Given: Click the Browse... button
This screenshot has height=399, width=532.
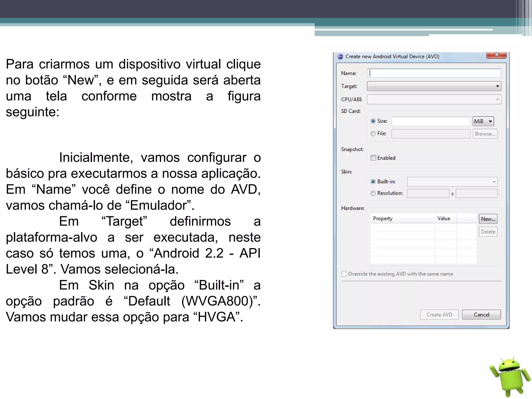Looking at the screenshot, I should coord(485,134).
